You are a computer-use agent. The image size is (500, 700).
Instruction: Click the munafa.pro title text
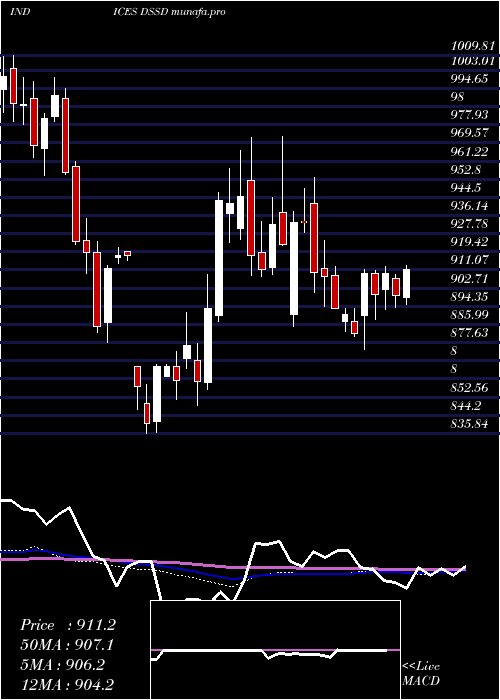tap(198, 12)
